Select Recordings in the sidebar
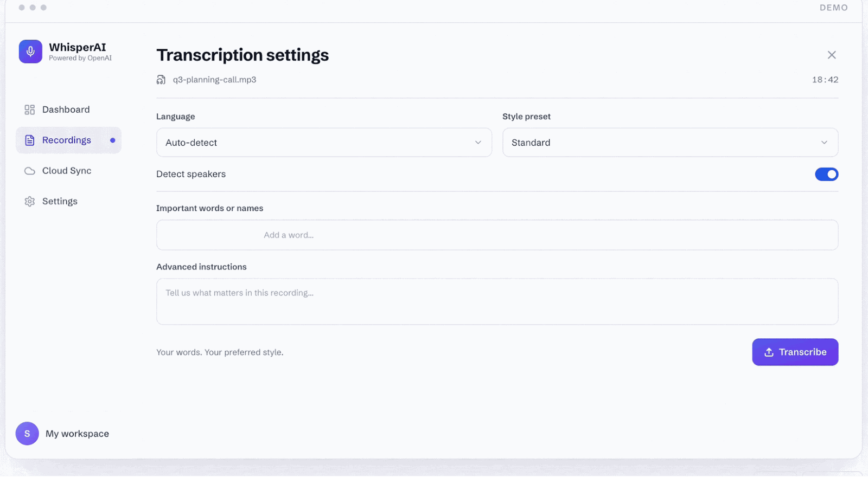Viewport: 868px width, 477px height. tap(68, 140)
